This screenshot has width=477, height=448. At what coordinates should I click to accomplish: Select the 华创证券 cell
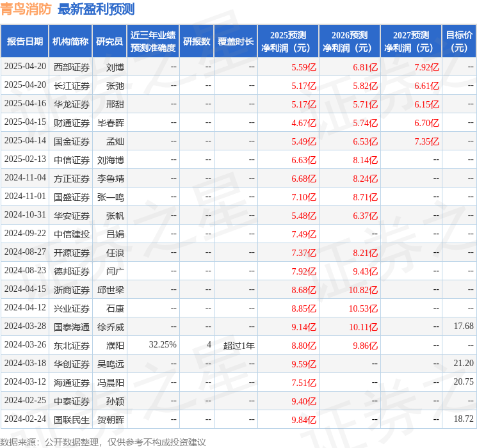click(72, 364)
